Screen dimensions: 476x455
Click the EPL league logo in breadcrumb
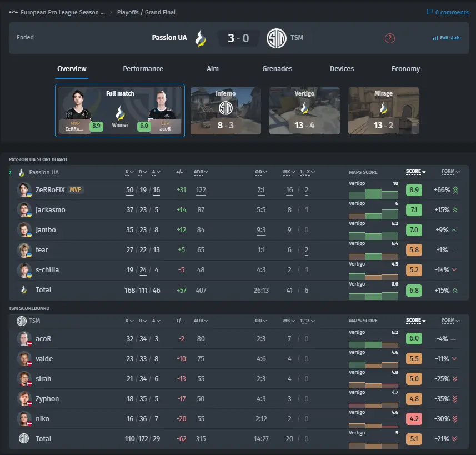(13, 12)
